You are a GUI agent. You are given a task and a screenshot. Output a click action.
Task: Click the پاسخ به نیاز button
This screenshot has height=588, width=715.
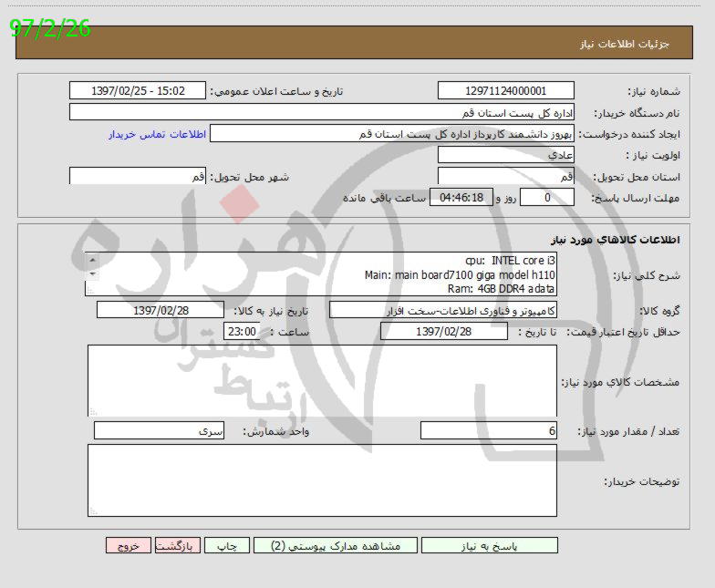click(x=489, y=545)
